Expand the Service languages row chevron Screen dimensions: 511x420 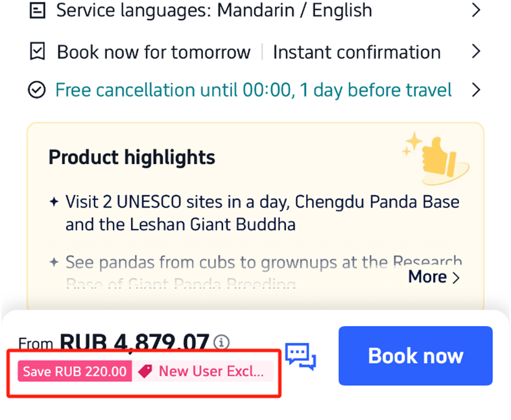click(476, 10)
